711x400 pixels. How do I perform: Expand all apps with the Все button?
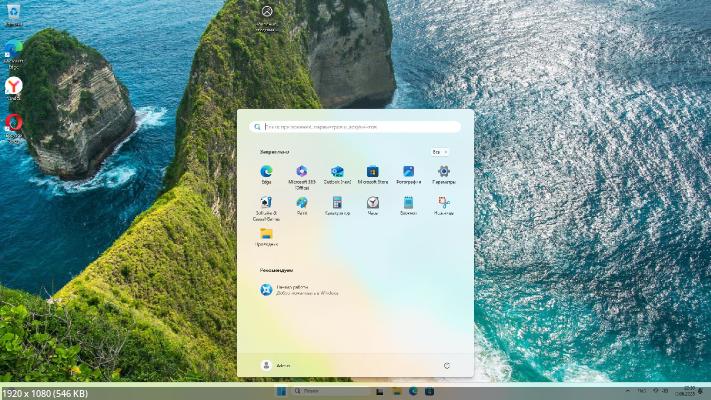click(439, 152)
